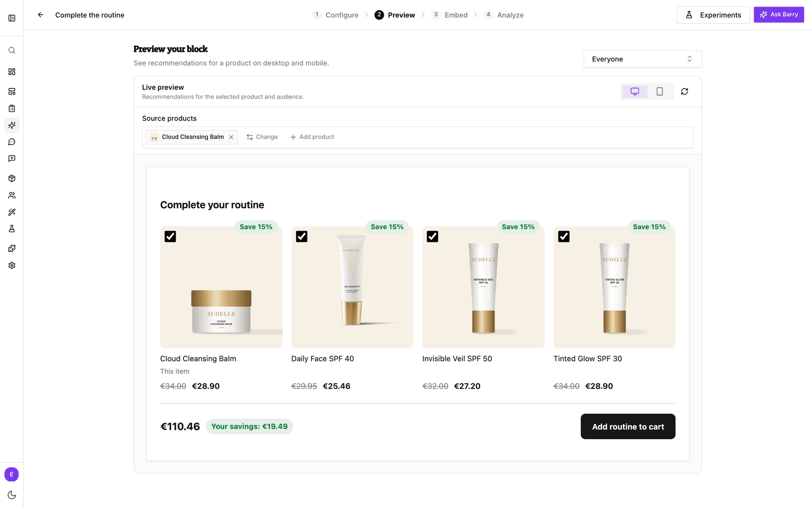Toggle the sidebar panel icon
812x508 pixels.
tap(12, 18)
